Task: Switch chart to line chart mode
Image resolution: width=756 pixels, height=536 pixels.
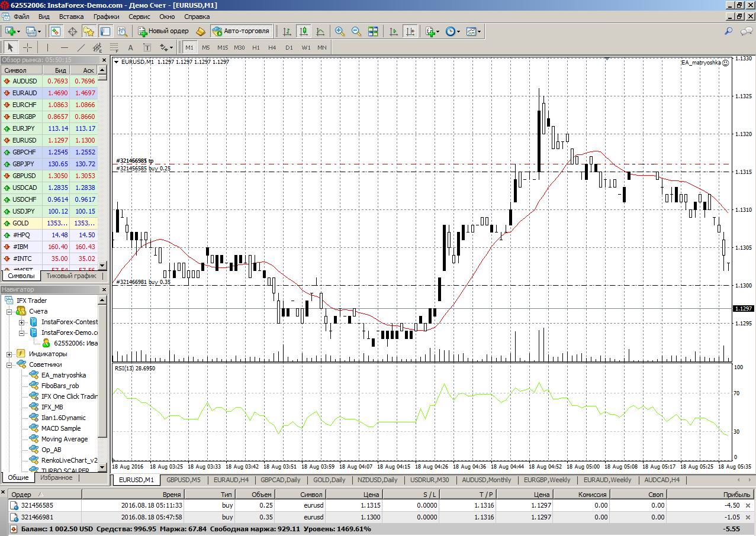Action: [x=320, y=31]
